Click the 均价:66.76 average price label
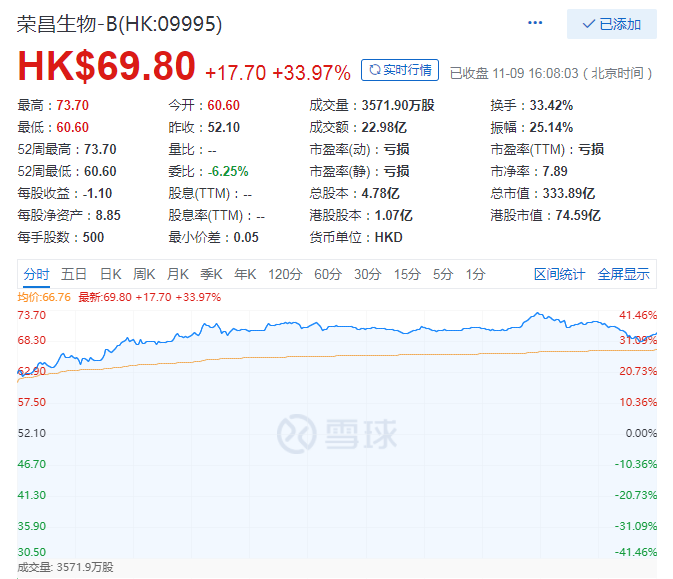This screenshot has width=673, height=579. click(x=44, y=297)
